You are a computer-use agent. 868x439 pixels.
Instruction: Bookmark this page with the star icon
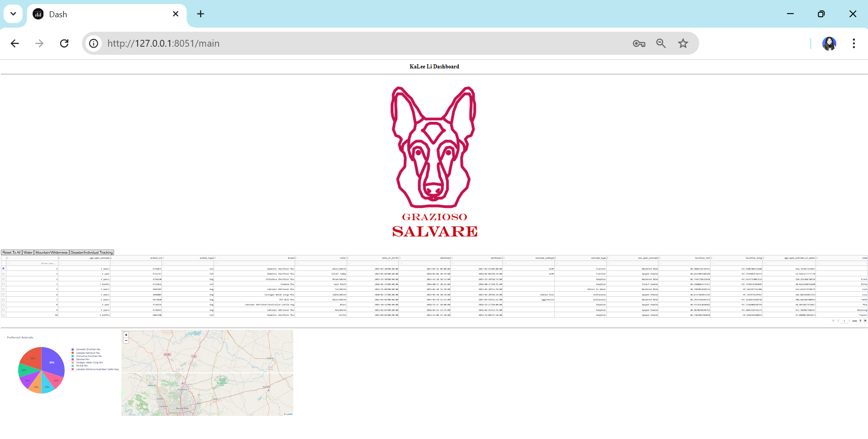(x=683, y=43)
